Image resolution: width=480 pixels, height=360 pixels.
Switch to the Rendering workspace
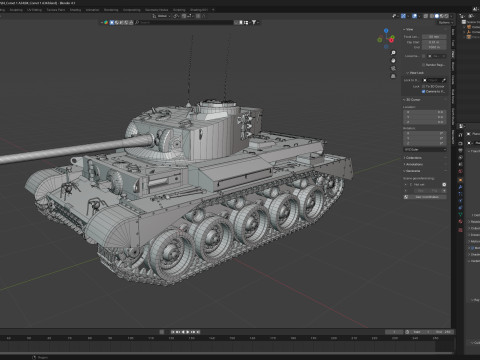tap(111, 10)
